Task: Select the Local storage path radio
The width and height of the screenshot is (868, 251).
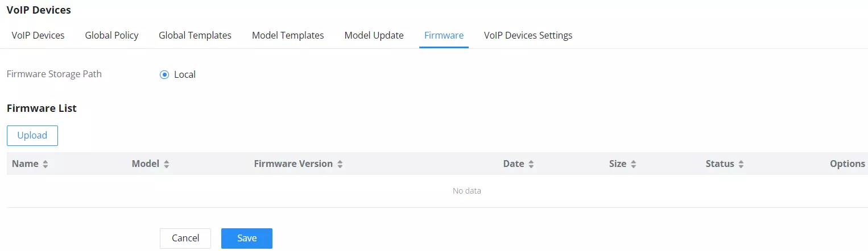Action: [x=164, y=74]
